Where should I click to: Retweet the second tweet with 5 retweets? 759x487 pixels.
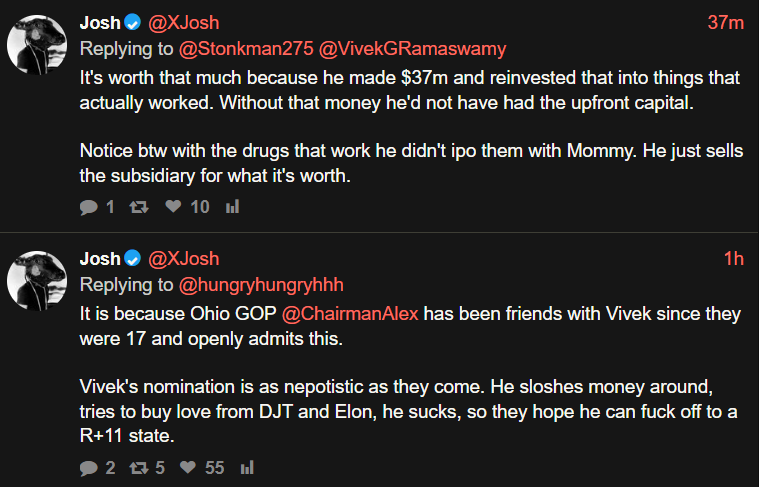tap(137, 467)
